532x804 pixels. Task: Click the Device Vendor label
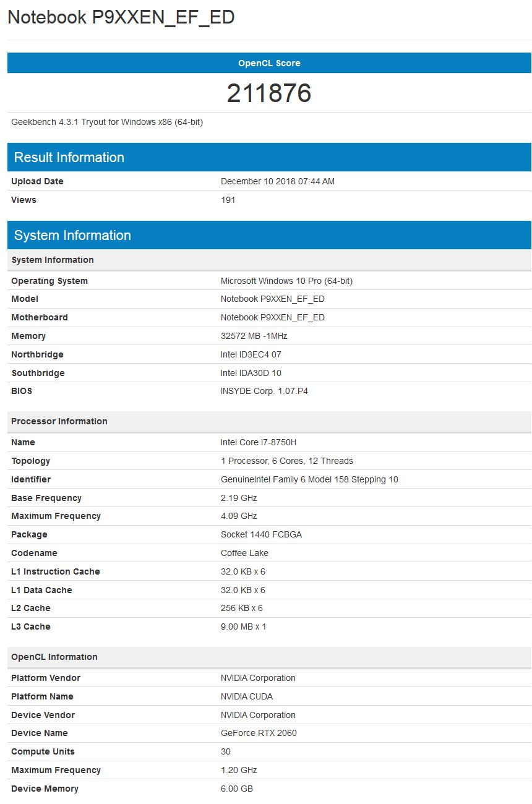(x=43, y=715)
